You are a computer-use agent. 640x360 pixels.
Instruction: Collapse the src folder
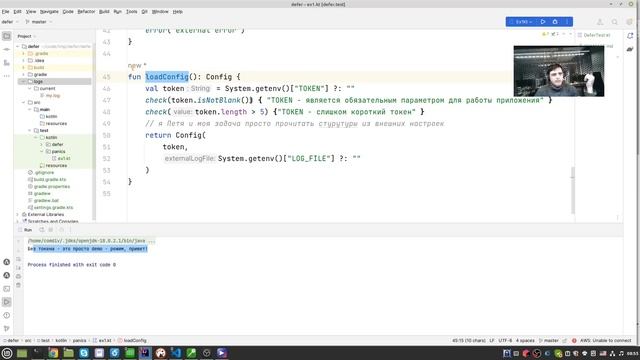(x=24, y=102)
